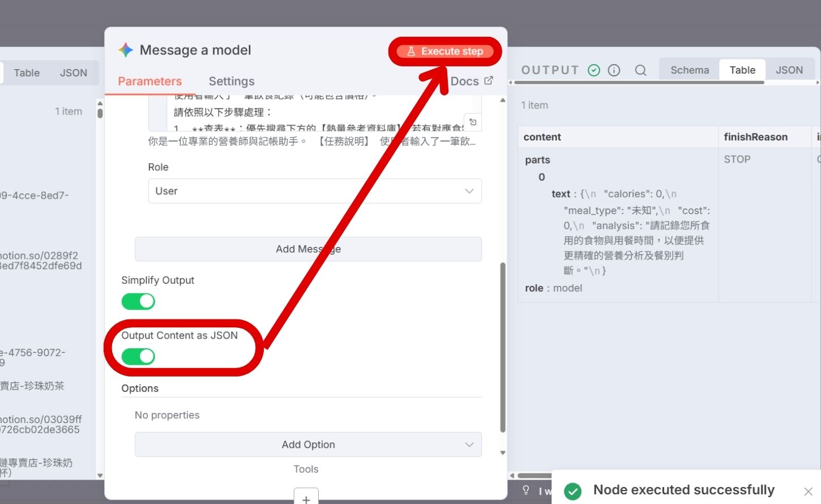Click the info icon in the OUTPUT header
Screen dimensions: 821x504
click(614, 70)
